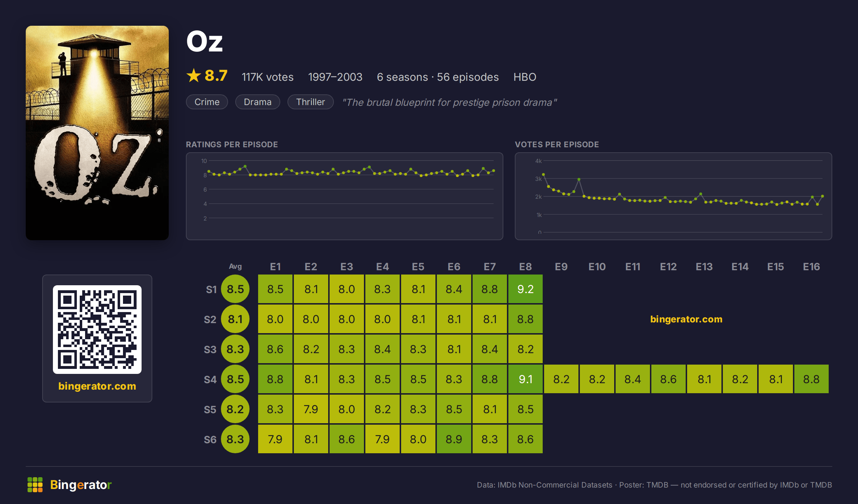Click the Season 6 average 8.3 circle

tap(235, 439)
